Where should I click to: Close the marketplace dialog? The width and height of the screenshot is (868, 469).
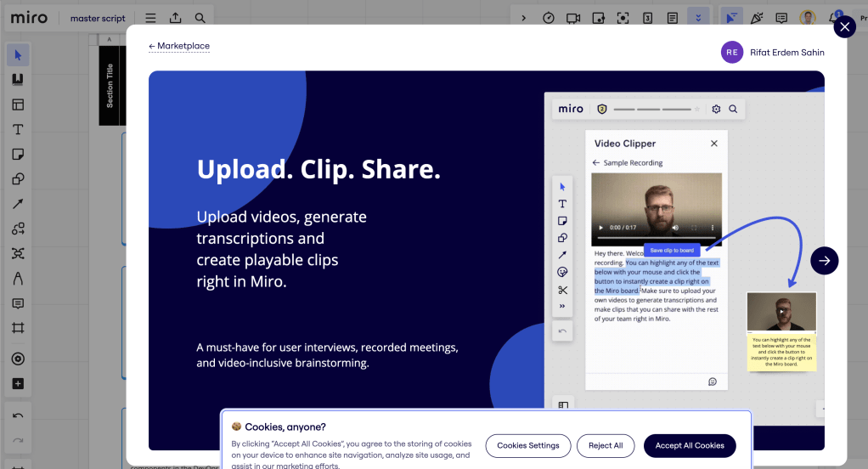(x=845, y=26)
